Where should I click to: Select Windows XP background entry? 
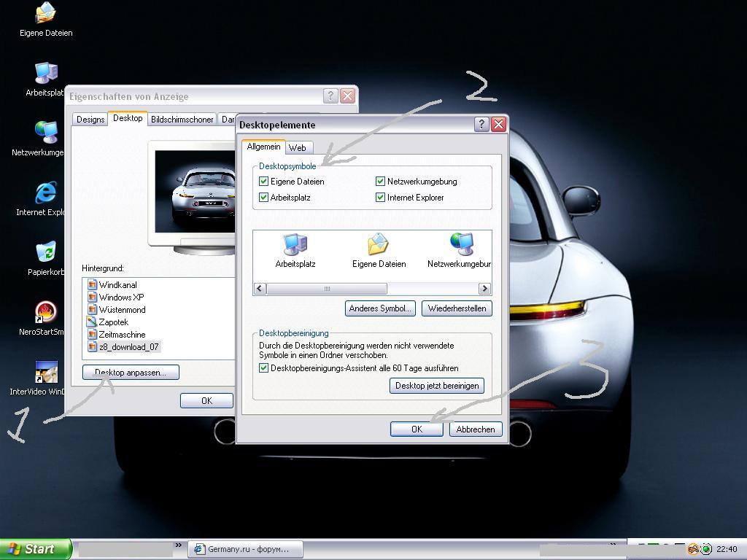point(122,297)
